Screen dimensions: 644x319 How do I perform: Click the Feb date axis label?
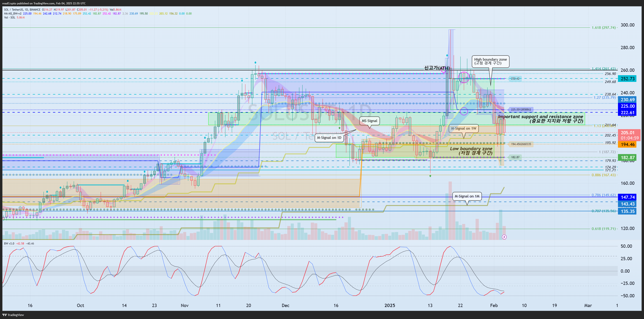click(x=494, y=305)
